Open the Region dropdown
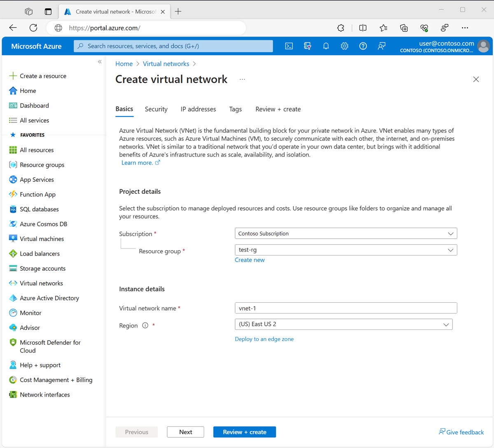 344,324
